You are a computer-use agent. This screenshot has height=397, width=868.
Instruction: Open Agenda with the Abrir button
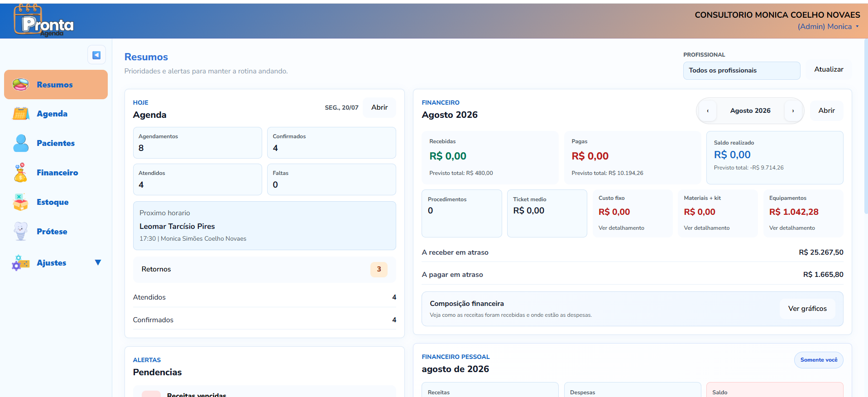click(x=379, y=107)
